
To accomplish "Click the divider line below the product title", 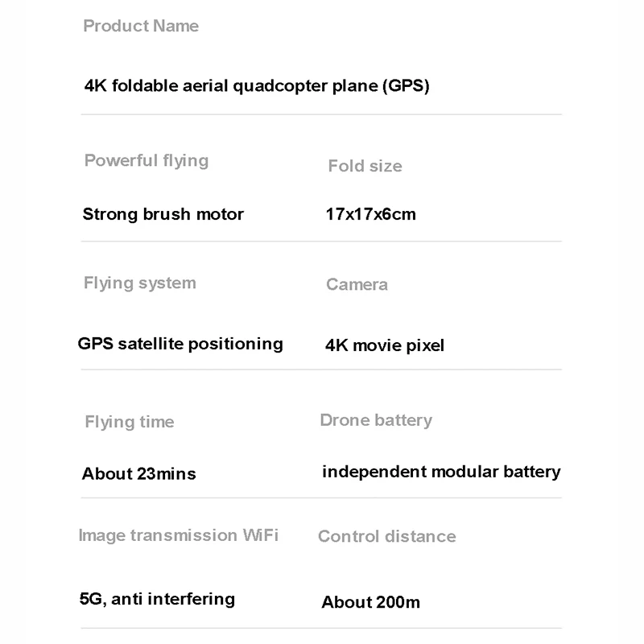I will [x=321, y=114].
